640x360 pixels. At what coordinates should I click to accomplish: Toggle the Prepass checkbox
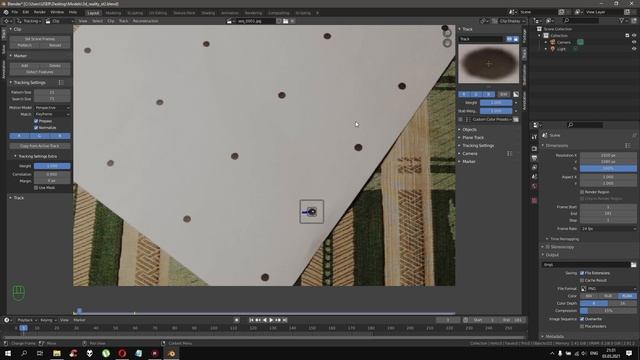[36, 121]
